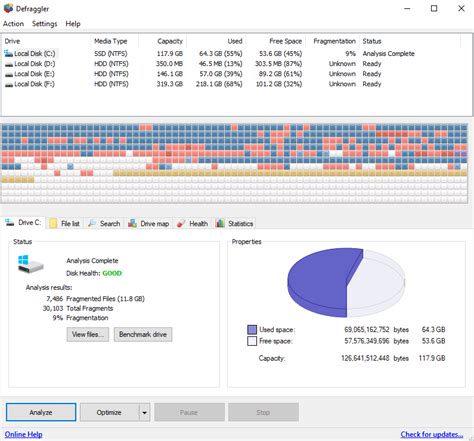Image resolution: width=474 pixels, height=441 pixels.
Task: Select the Local Disk (D:) row name
Action: pyautogui.click(x=35, y=64)
